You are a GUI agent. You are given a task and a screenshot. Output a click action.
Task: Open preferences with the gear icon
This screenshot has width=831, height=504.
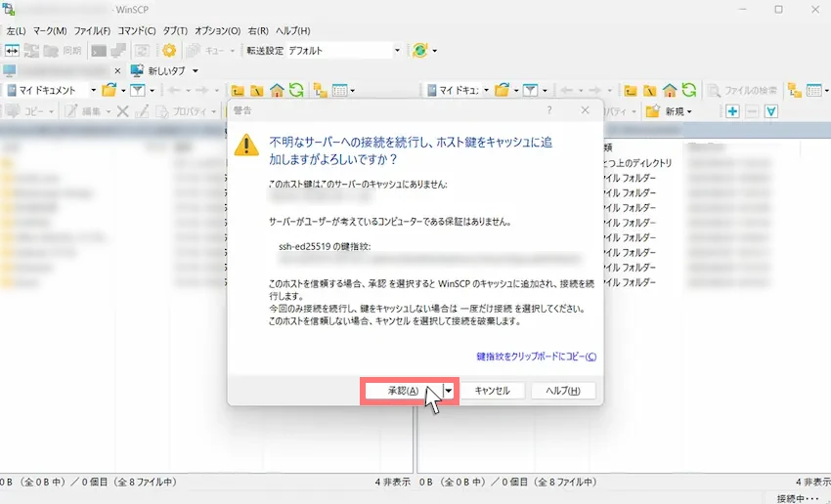pos(169,51)
